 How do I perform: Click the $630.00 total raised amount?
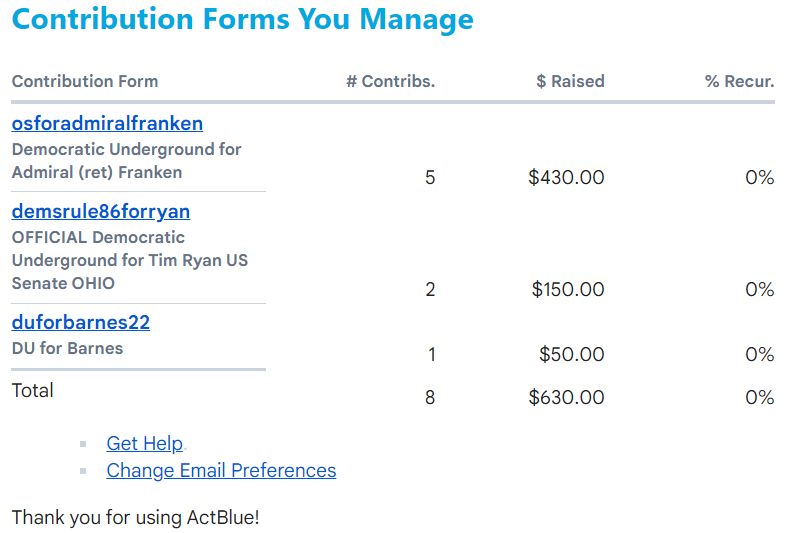[567, 398]
